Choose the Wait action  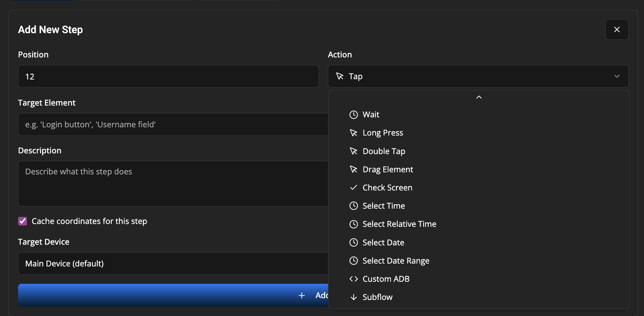pos(478,114)
